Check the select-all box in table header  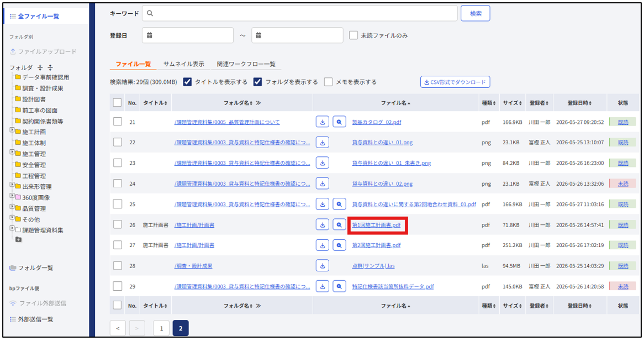click(118, 103)
